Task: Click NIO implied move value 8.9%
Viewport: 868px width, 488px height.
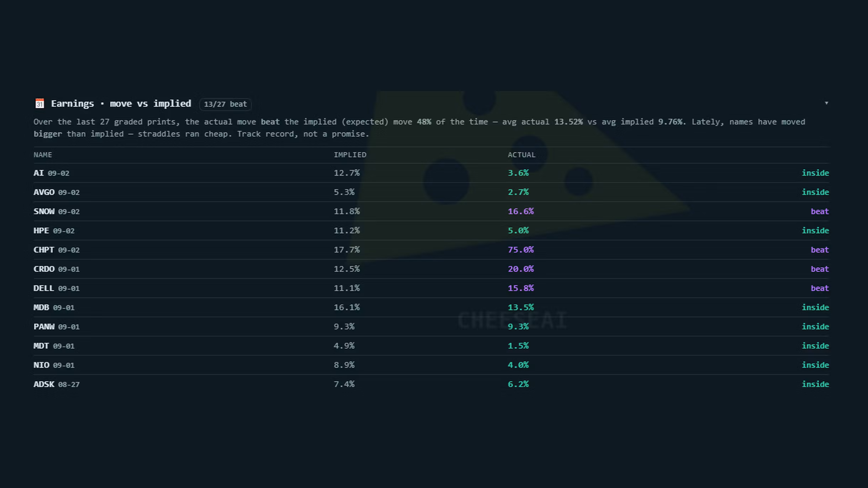Action: click(x=344, y=365)
